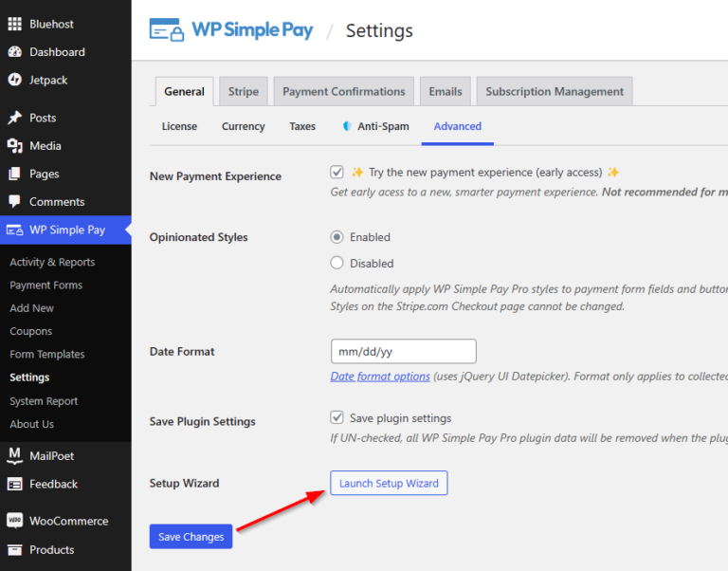Click the Bluehost grid icon
This screenshot has height=571, width=728.
tap(14, 24)
